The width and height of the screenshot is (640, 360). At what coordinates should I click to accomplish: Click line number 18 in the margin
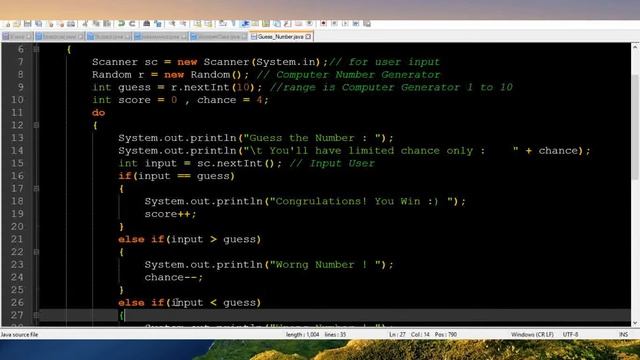pos(17,201)
